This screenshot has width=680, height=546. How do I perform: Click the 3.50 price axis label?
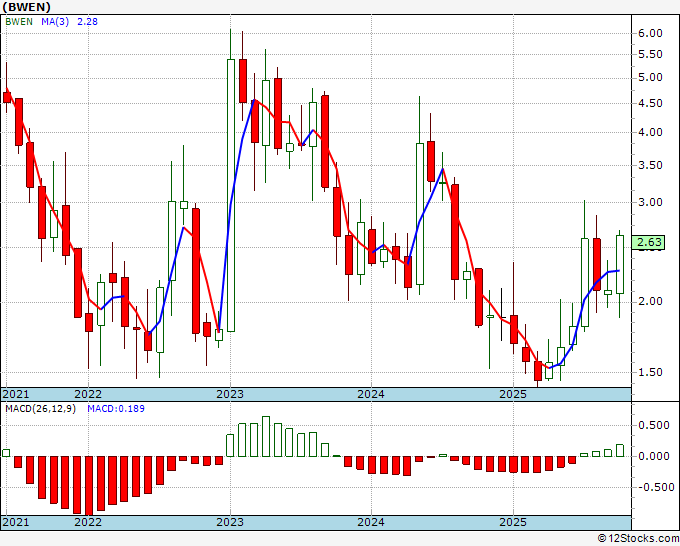click(x=650, y=165)
